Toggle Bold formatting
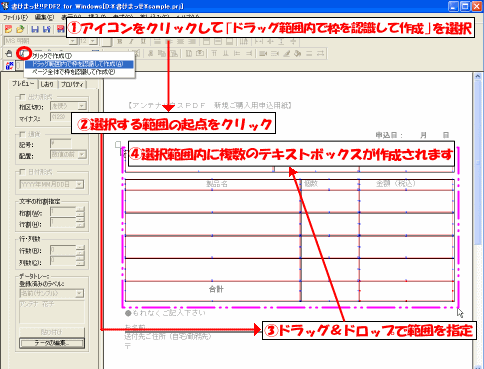Screen dimensions: 484x369 tap(120, 41)
